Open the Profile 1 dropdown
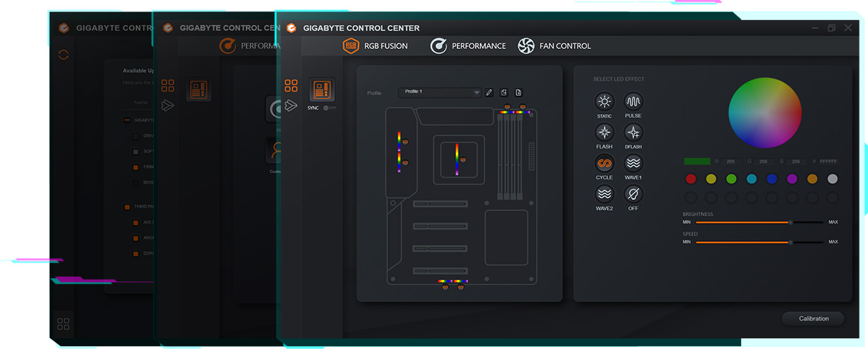 (x=440, y=92)
